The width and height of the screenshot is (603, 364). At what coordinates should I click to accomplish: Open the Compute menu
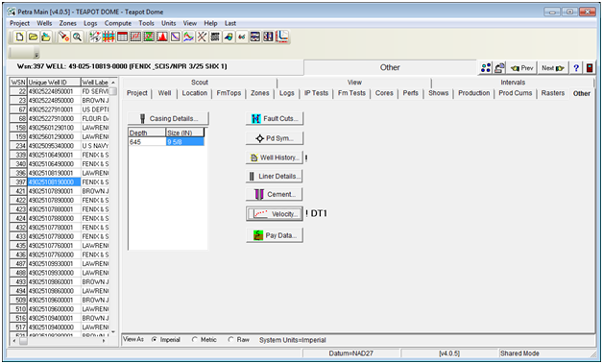tap(118, 23)
